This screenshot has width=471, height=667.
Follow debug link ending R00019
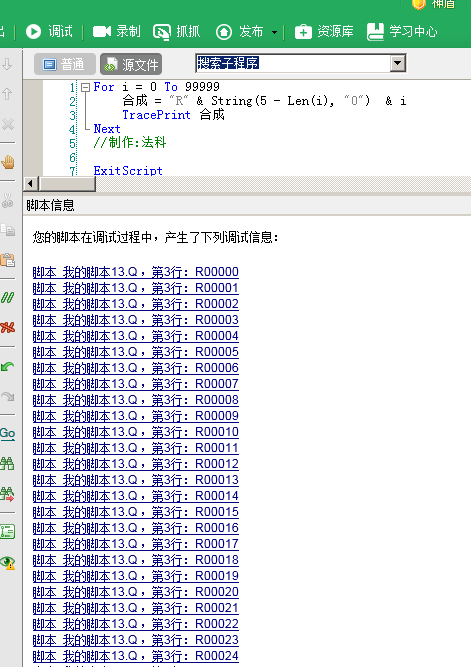pyautogui.click(x=135, y=576)
